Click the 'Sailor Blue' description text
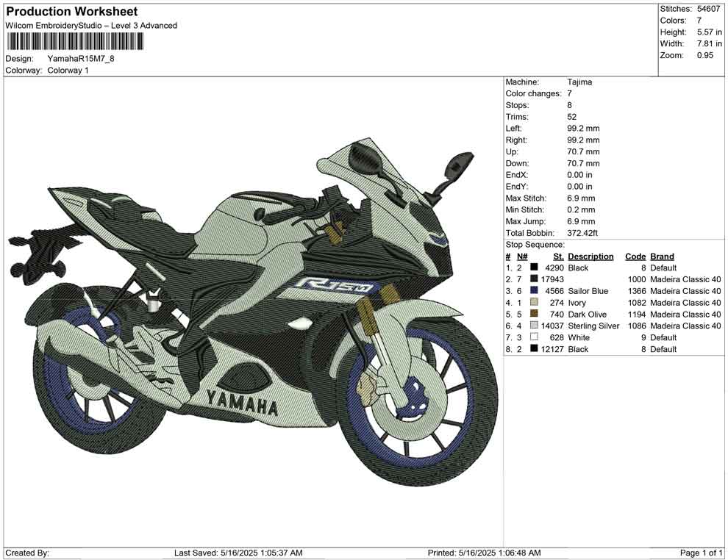Screen dimensions: 728x560 (x=588, y=291)
